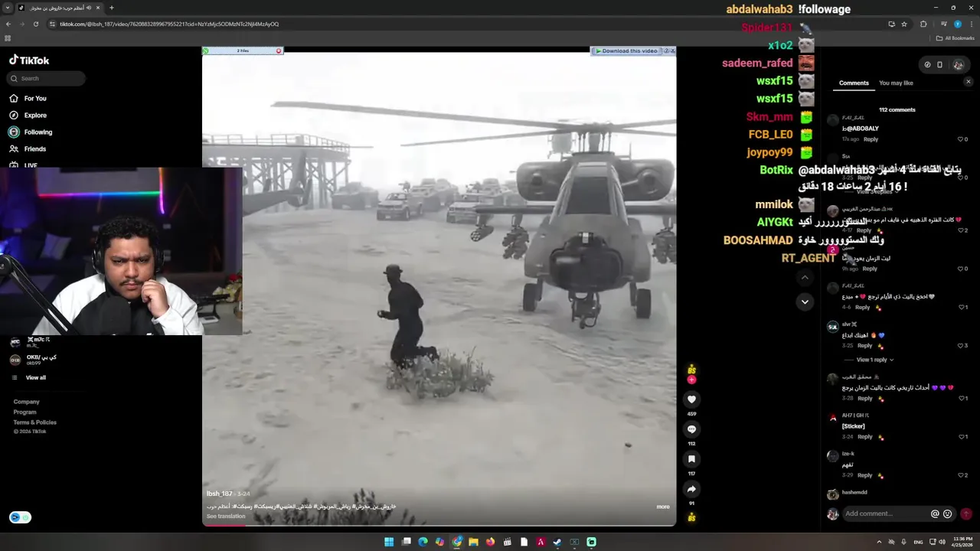Click See translation under the caption

tap(226, 516)
